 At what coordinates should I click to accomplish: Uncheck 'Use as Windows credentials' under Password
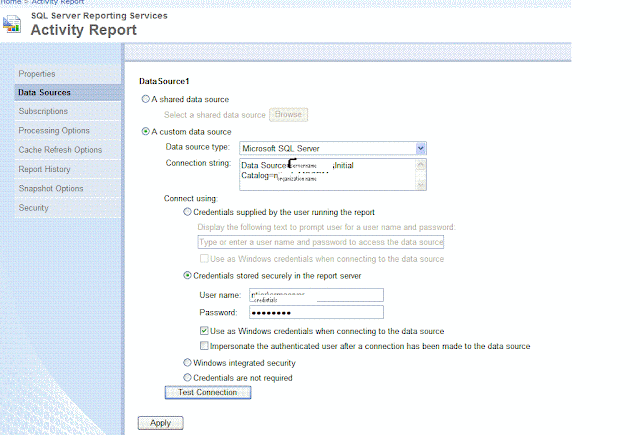click(204, 331)
